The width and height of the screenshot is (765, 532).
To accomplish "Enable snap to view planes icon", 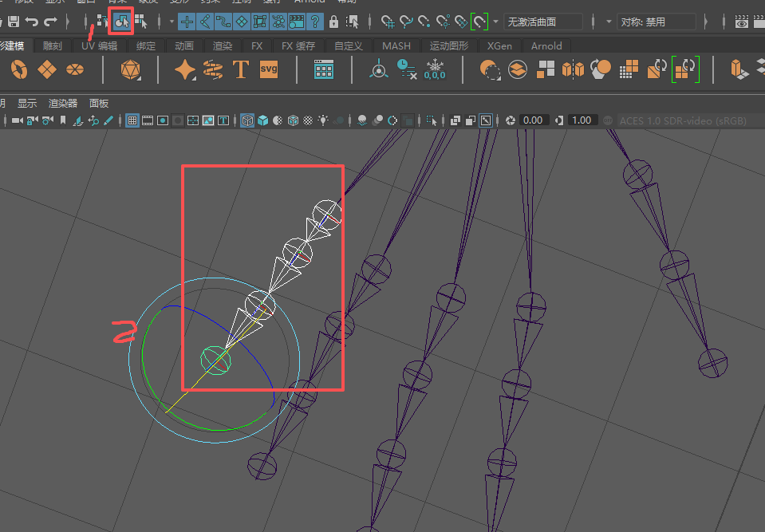I will pos(461,22).
